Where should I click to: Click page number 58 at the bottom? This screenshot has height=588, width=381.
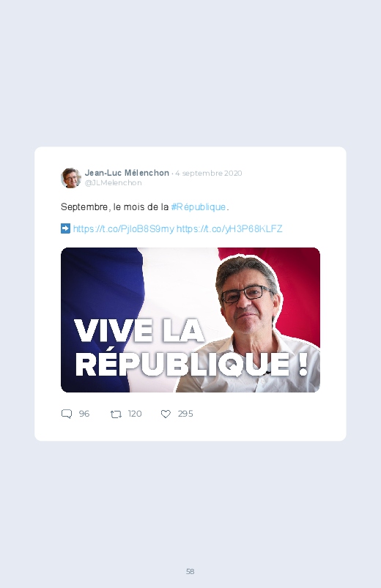click(190, 571)
